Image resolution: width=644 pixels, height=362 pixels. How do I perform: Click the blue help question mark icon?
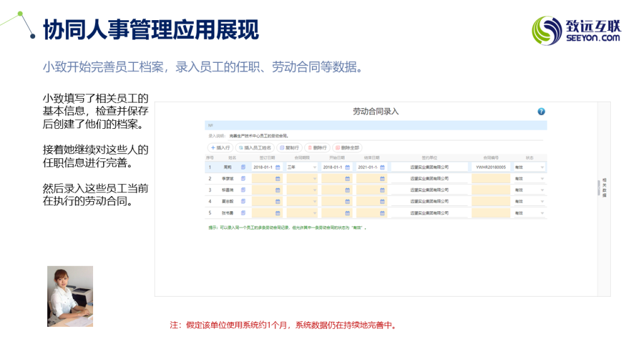541,112
